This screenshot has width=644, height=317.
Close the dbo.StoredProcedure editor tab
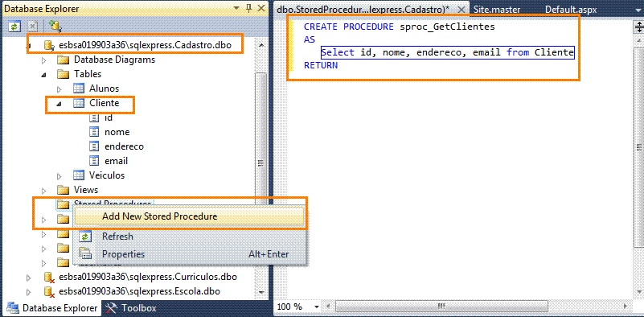[x=462, y=9]
